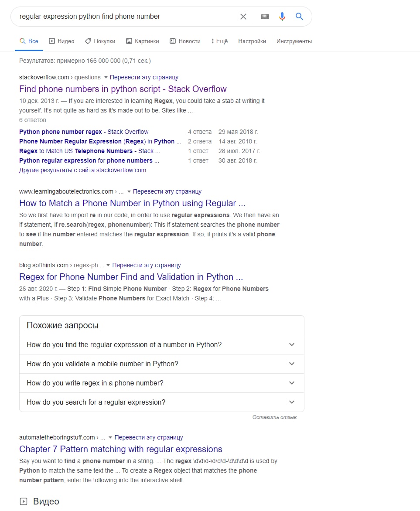This screenshot has height=511, width=420.
Task: Click 'Оставить отзыв' feedback link
Action: click(275, 417)
